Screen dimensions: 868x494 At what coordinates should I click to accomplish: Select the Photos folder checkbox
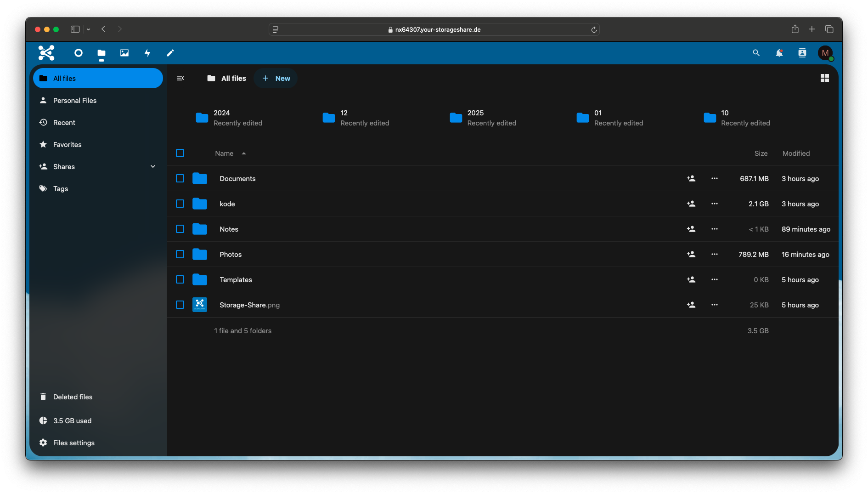180,254
